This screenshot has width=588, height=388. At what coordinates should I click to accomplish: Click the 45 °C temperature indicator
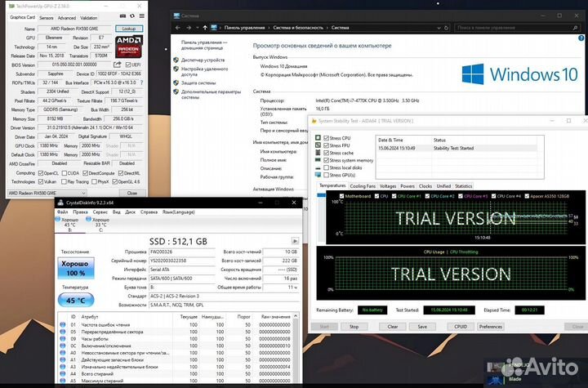click(x=76, y=301)
